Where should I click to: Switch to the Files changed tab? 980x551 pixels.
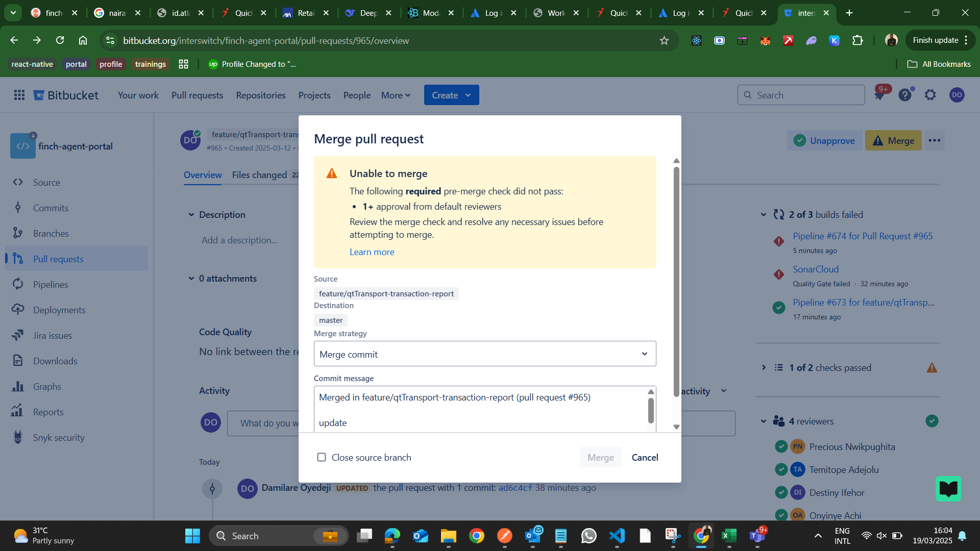[259, 175]
